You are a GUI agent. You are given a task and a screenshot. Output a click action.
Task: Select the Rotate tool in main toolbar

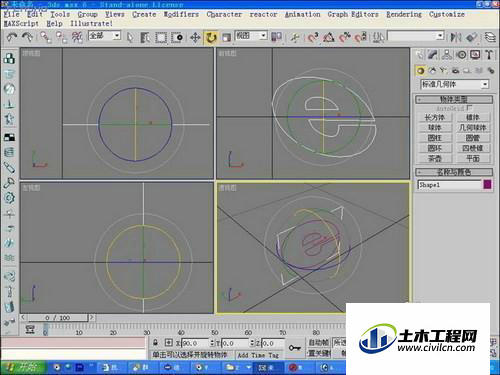pos(211,37)
